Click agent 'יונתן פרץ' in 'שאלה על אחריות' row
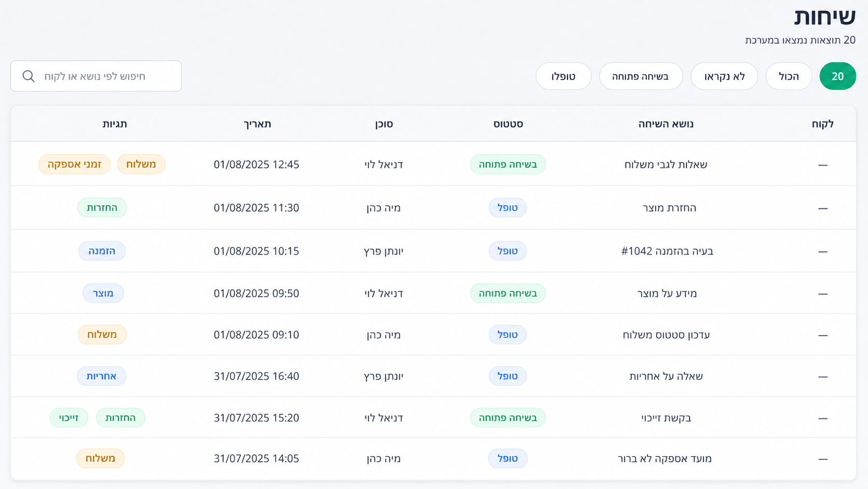This screenshot has width=868, height=489. (384, 376)
